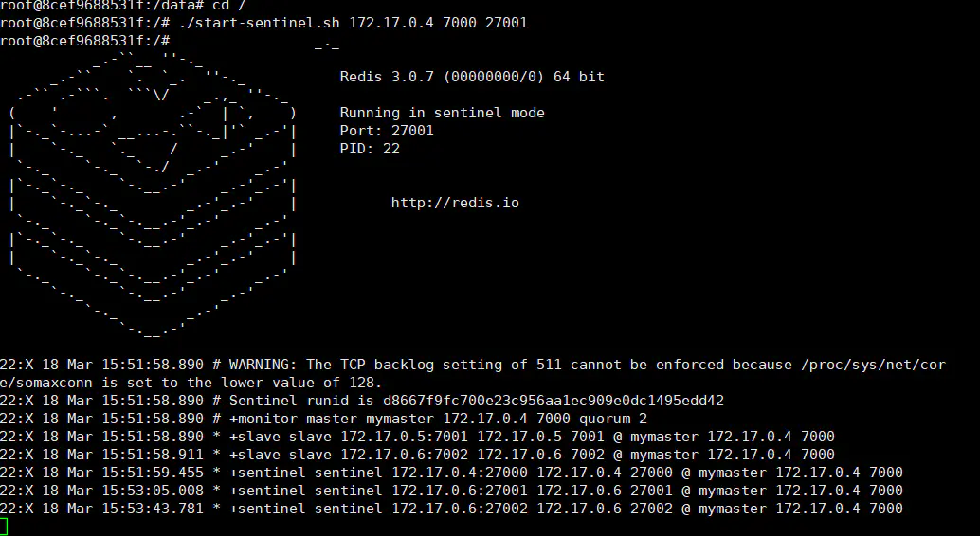The height and width of the screenshot is (536, 980).
Task: Open the http://redis.io URL
Action: 455,203
